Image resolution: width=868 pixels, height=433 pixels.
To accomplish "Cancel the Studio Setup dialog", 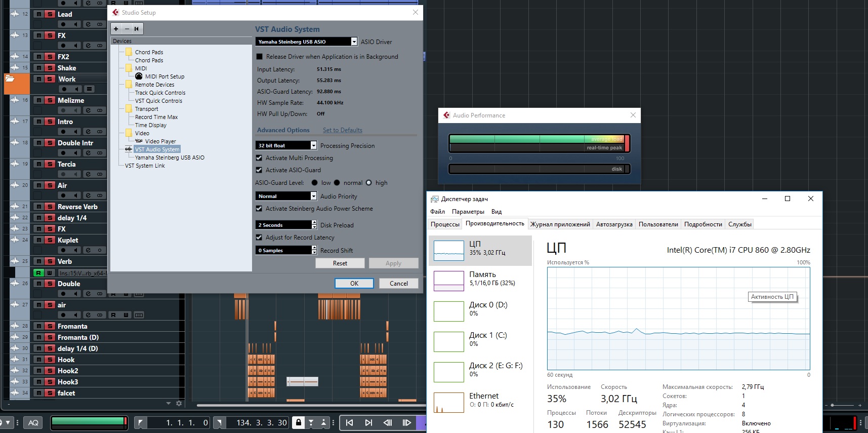I will pyautogui.click(x=399, y=284).
